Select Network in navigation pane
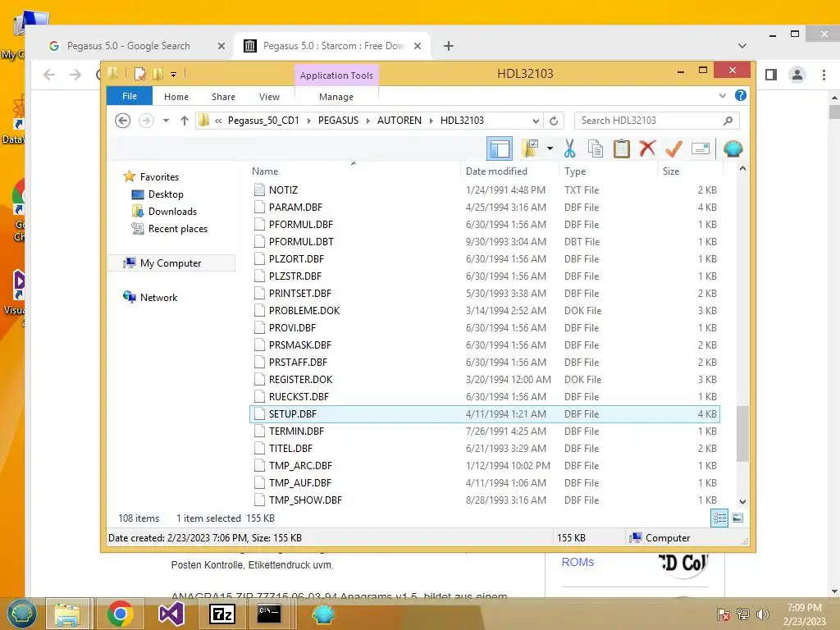 pyautogui.click(x=158, y=297)
